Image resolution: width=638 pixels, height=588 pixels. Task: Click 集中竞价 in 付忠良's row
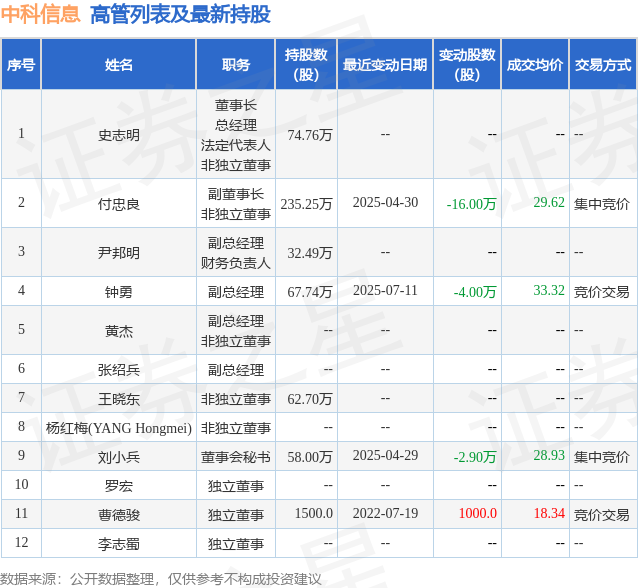click(x=601, y=203)
